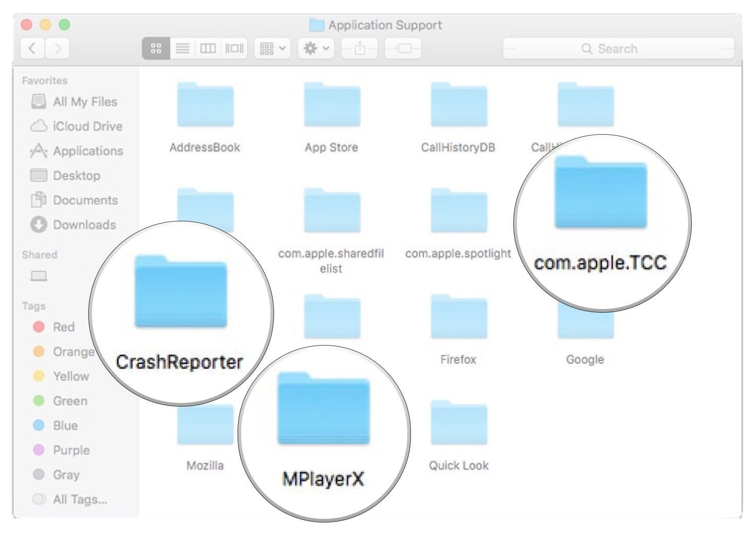
Task: Open the arrange items dropdown
Action: pos(273,49)
